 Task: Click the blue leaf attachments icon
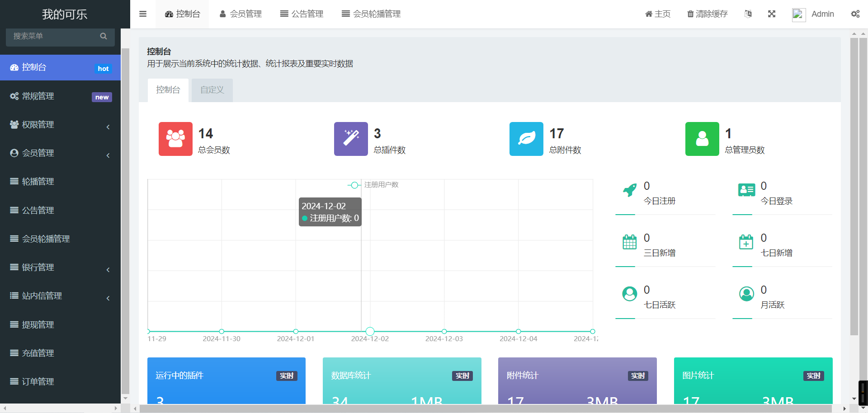526,139
